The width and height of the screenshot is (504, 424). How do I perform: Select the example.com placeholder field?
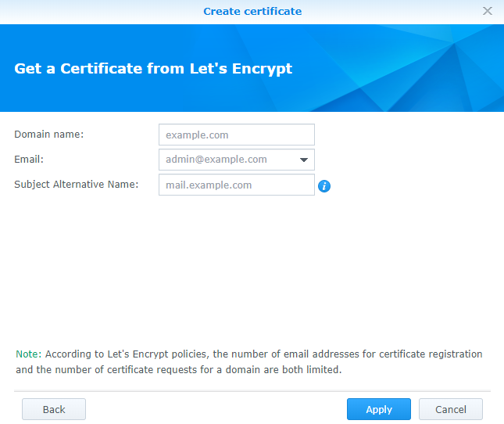[x=237, y=135]
